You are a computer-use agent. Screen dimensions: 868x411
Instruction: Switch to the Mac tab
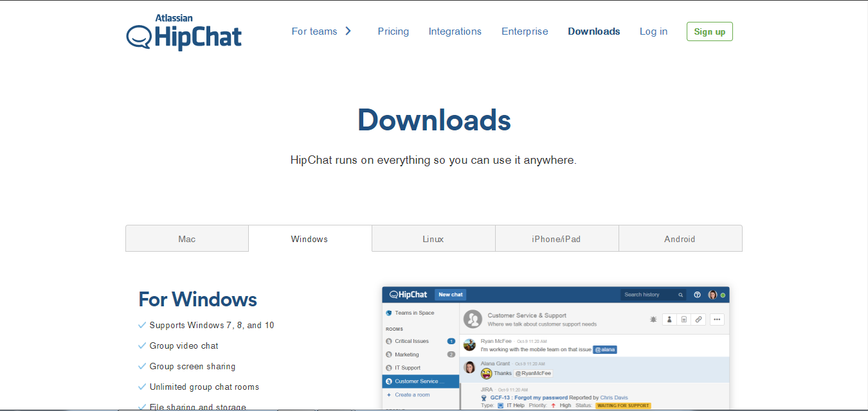point(187,239)
